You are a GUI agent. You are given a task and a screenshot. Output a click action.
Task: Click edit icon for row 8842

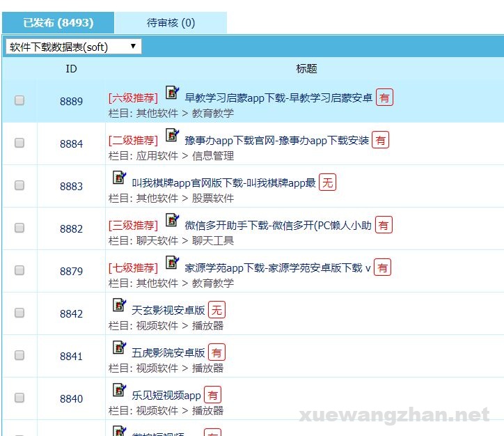[119, 304]
